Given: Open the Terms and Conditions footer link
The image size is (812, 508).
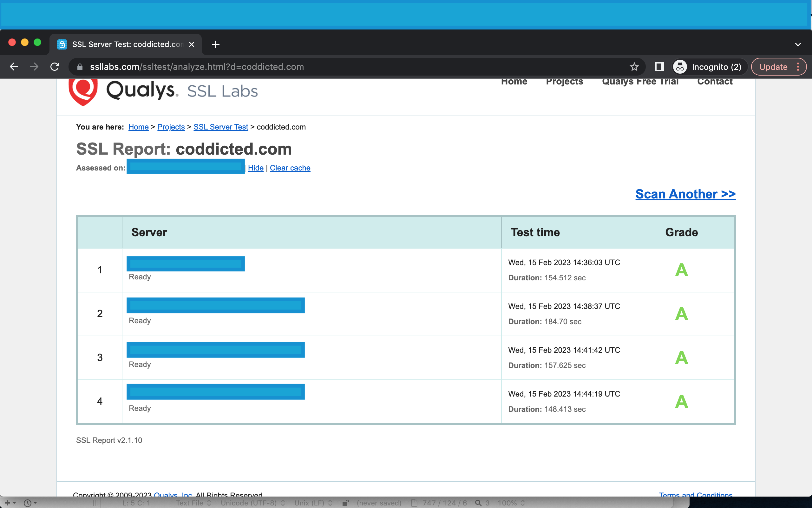Looking at the screenshot, I should pyautogui.click(x=696, y=495).
